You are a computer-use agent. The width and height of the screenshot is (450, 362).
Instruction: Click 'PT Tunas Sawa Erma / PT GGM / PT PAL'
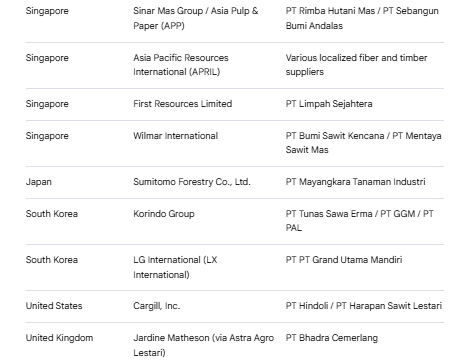(x=360, y=221)
